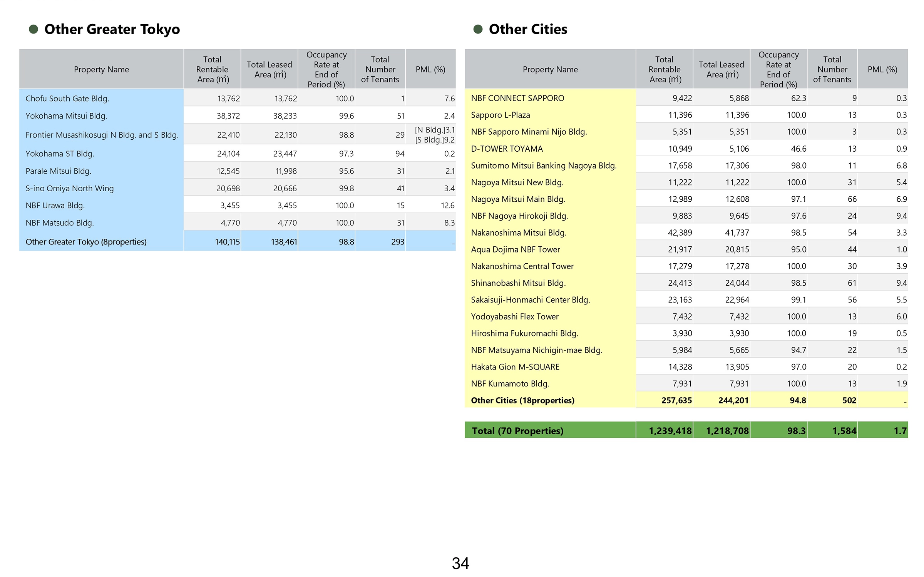Click the green bullet beside Other Greater Tokyo
This screenshot has width=924, height=577.
[33, 29]
